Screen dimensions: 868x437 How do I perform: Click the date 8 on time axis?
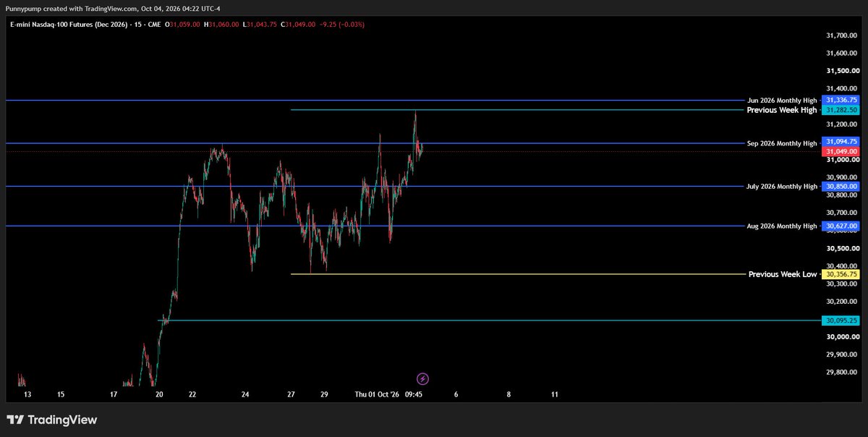click(509, 395)
